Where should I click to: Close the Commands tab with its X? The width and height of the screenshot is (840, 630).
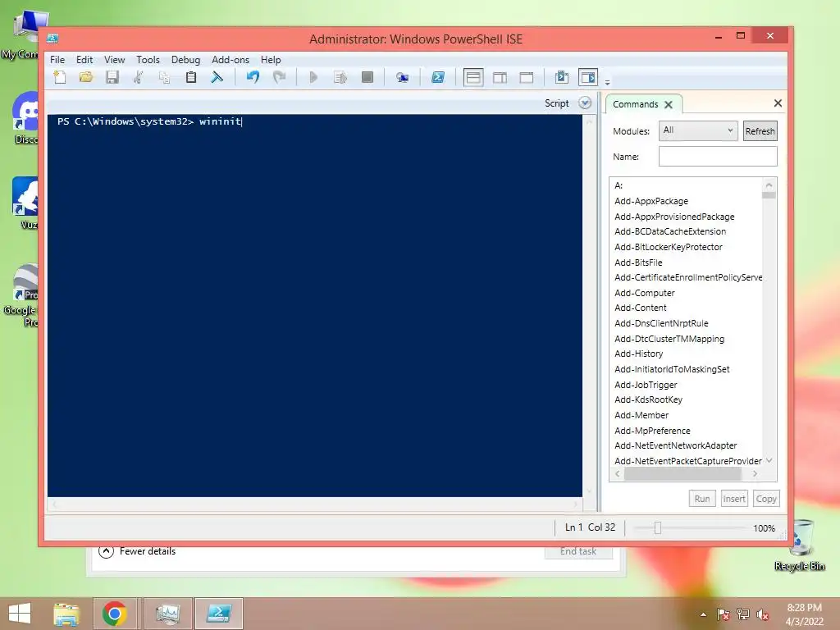coord(669,104)
